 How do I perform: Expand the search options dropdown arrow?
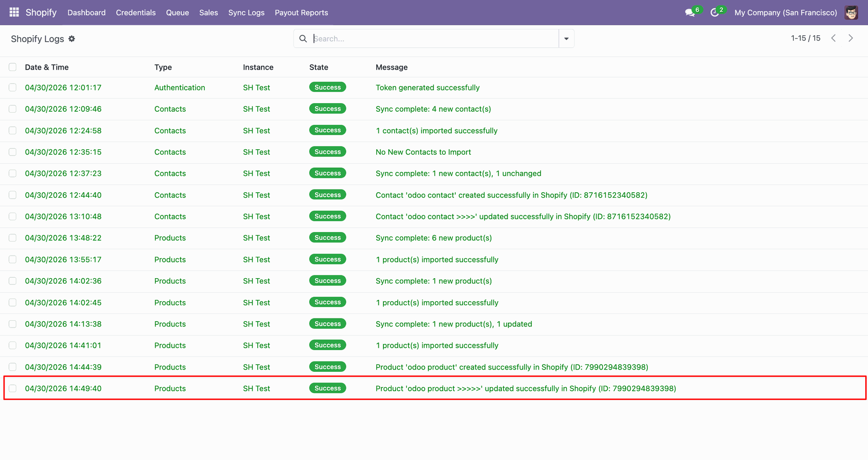coord(566,38)
